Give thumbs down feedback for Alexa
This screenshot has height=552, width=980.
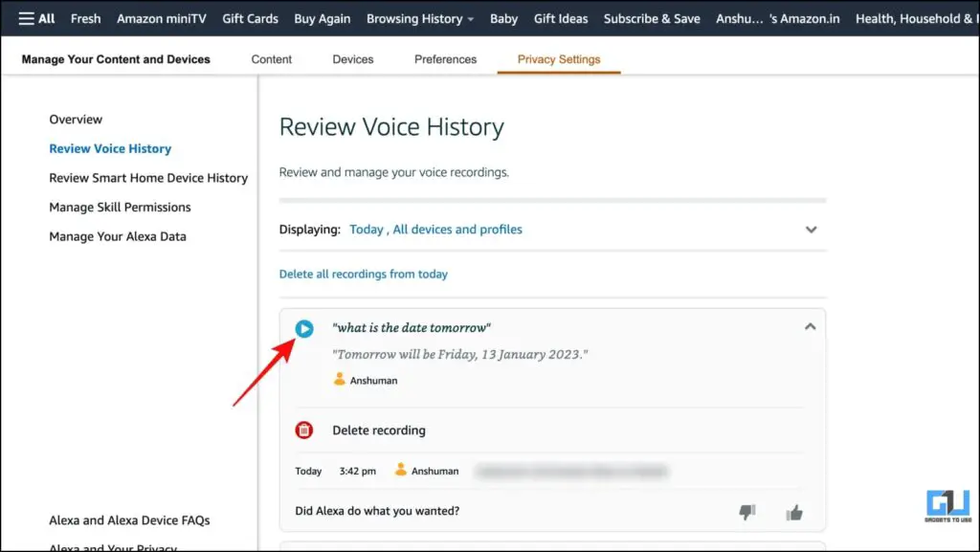tap(746, 513)
